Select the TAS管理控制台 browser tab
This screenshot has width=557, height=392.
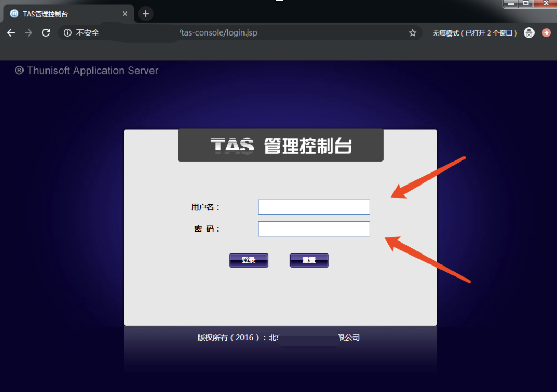pyautogui.click(x=63, y=14)
